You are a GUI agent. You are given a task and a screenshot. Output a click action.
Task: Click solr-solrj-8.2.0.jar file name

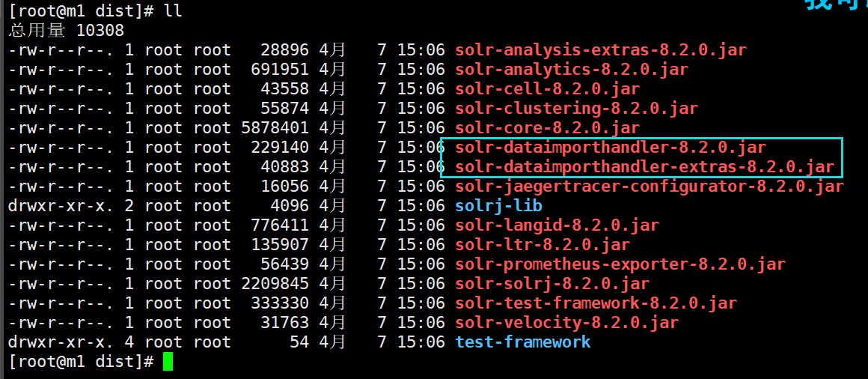click(x=552, y=284)
